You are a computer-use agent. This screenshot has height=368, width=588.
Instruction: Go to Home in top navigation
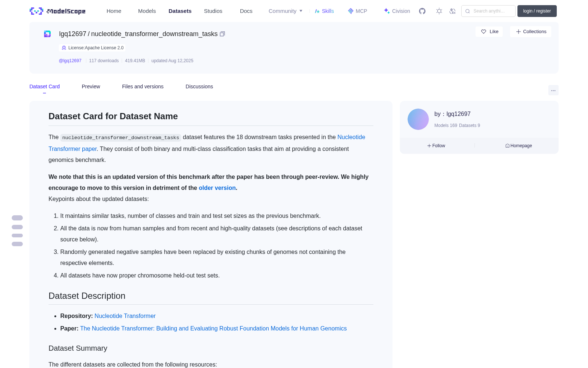pos(114,11)
